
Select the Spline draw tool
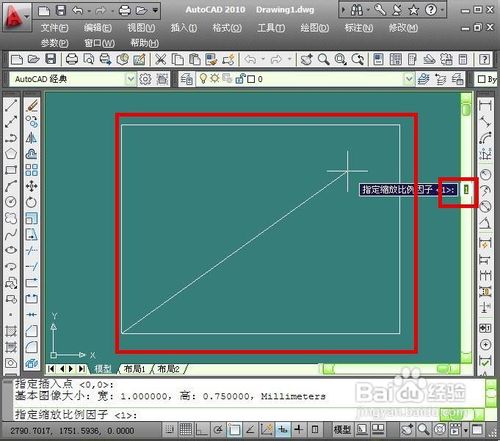pyautogui.click(x=11, y=234)
